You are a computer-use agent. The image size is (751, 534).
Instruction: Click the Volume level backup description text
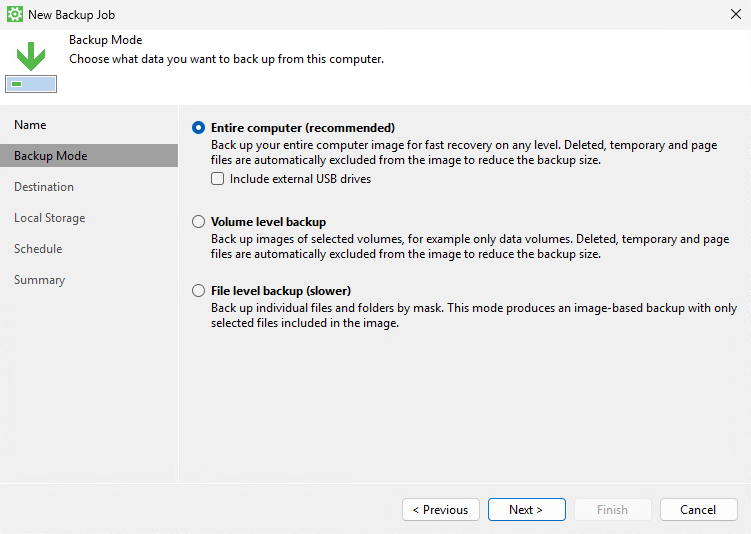(470, 246)
